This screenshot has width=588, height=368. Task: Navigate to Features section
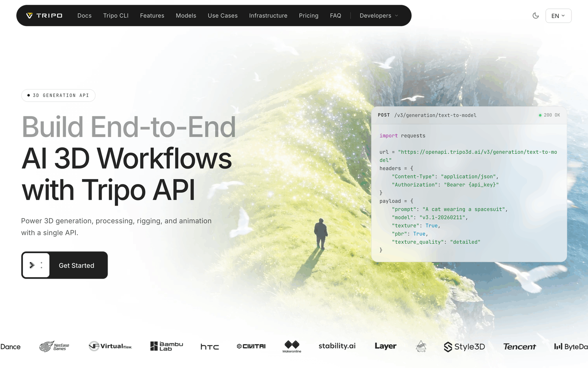point(152,15)
